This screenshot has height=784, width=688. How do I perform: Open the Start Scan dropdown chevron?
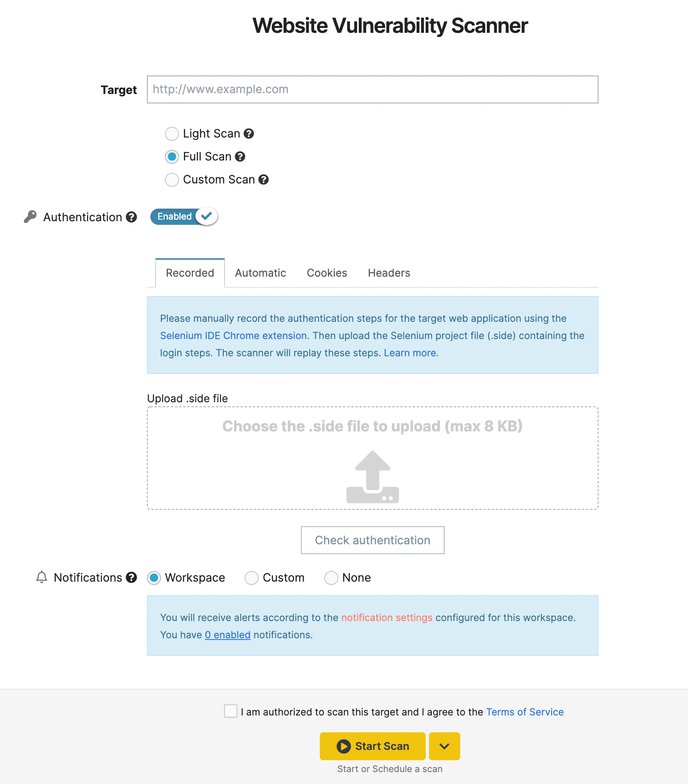pos(444,746)
